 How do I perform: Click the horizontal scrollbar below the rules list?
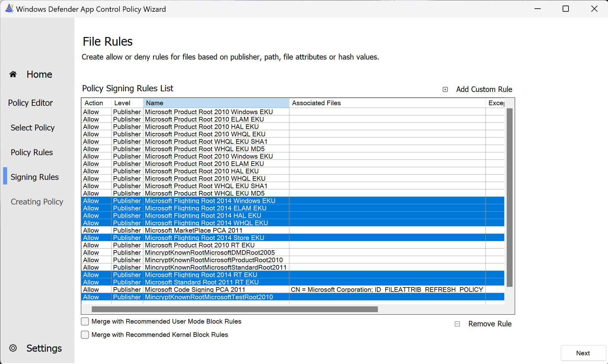[x=235, y=309]
